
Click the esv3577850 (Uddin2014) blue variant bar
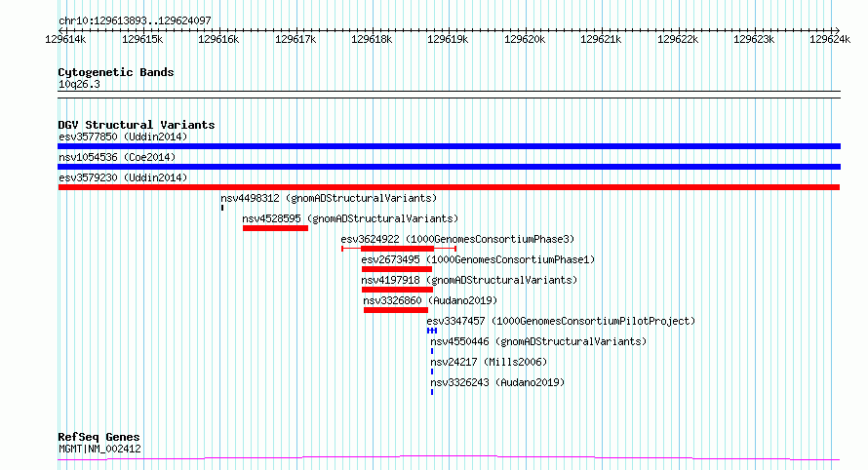(449, 146)
